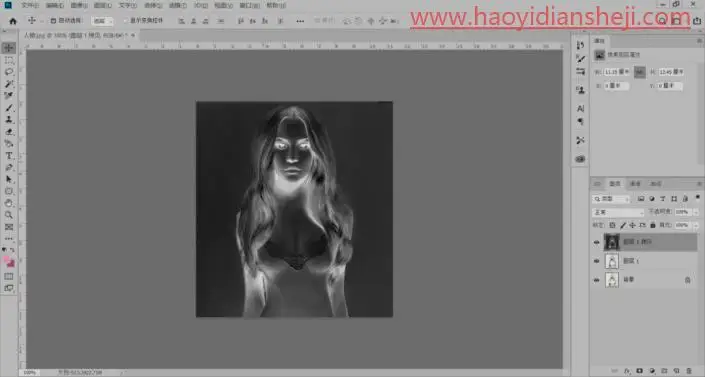This screenshot has width=705, height=377.
Task: Toggle the layer filter switch dot
Action: click(697, 197)
